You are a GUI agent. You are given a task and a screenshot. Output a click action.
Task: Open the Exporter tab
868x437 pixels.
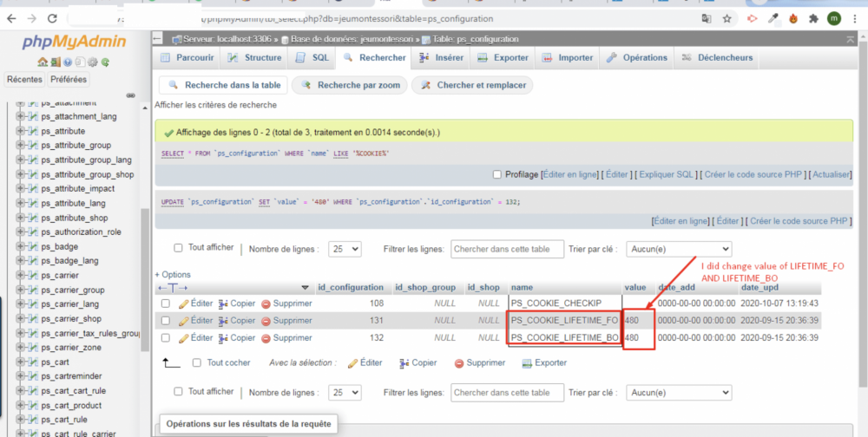[x=503, y=57]
